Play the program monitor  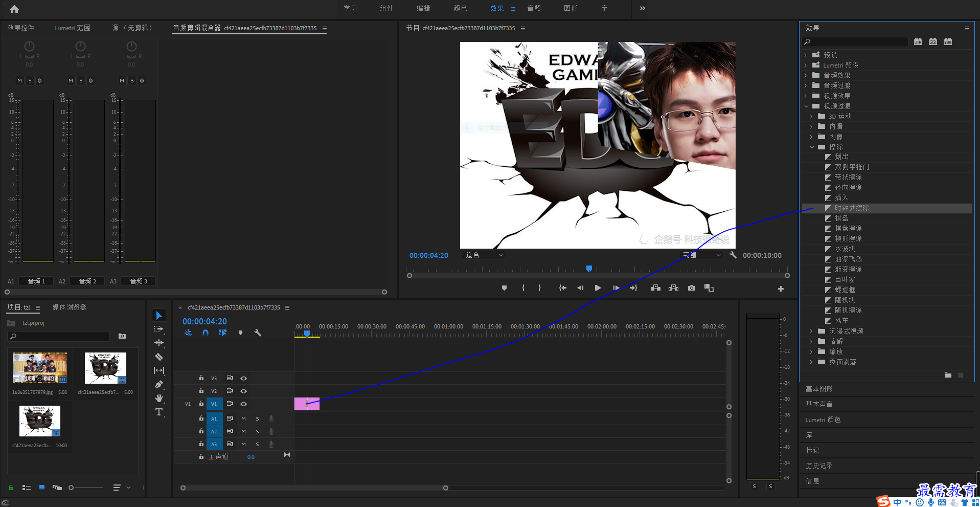(x=598, y=288)
